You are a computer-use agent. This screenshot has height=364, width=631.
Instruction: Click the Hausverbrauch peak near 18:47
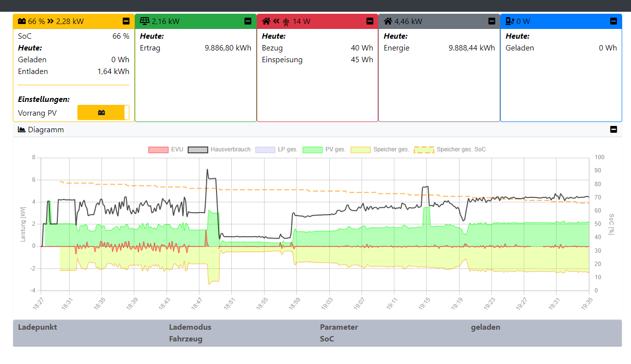pos(207,170)
